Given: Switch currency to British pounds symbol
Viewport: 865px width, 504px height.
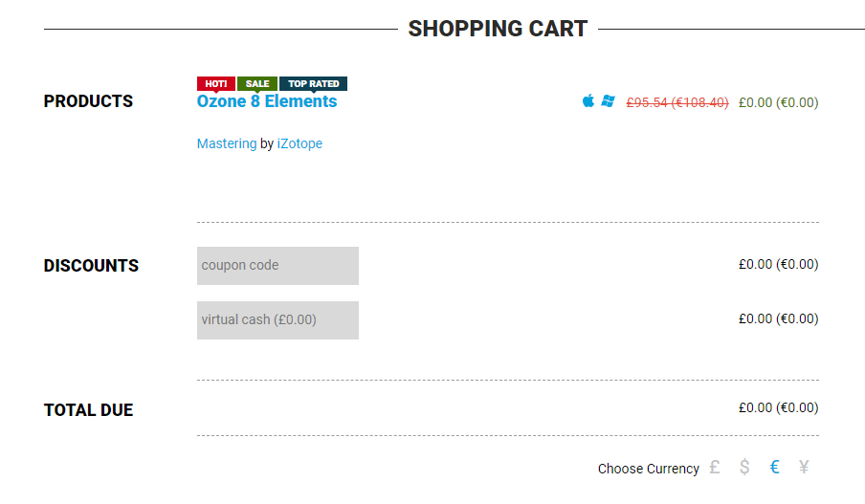Looking at the screenshot, I should point(715,468).
